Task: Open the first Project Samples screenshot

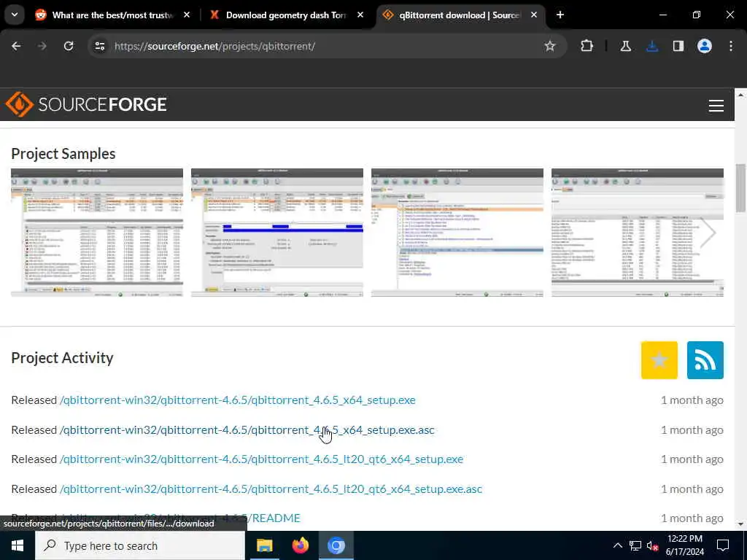Action: 97,233
